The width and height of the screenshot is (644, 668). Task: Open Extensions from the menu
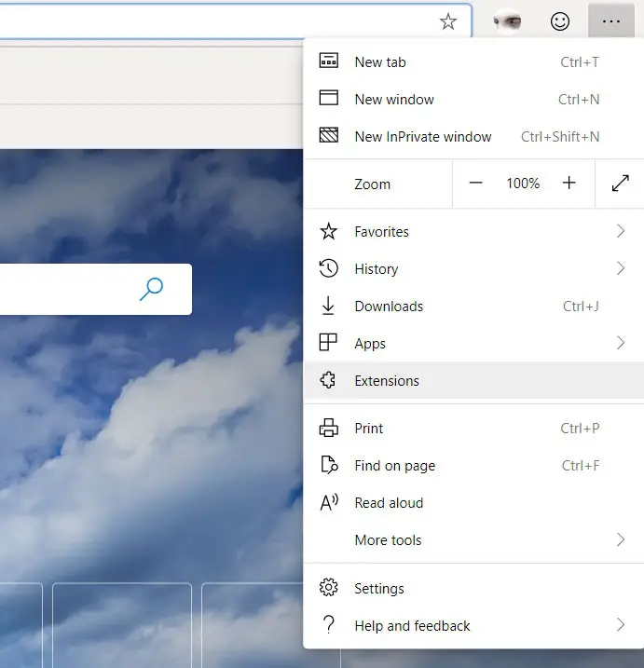pos(473,380)
